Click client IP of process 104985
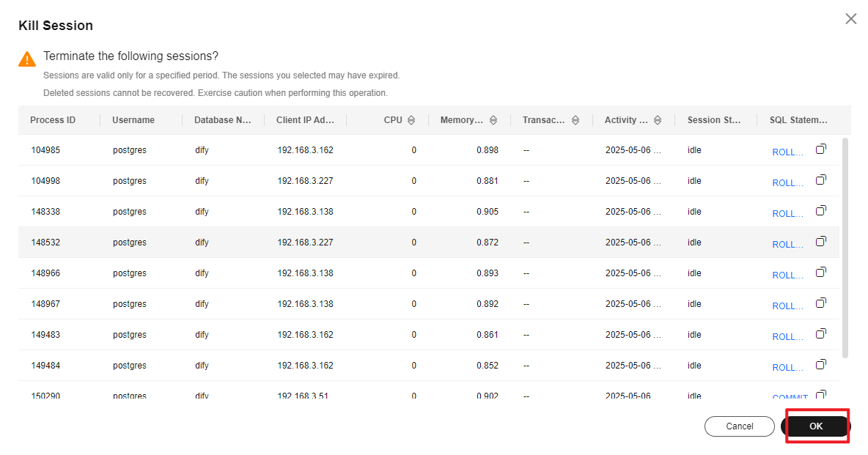 tap(305, 150)
